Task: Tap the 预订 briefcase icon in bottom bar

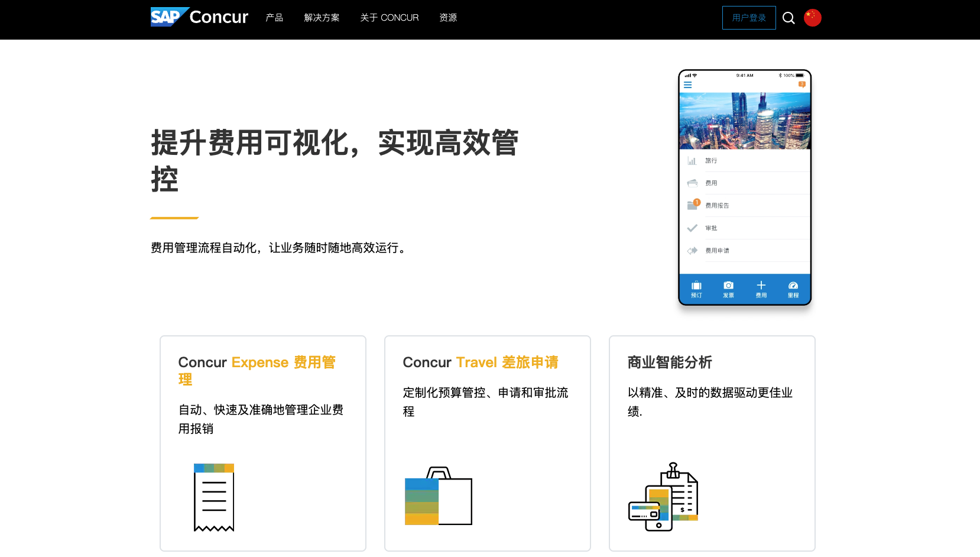Action: pyautogui.click(x=696, y=285)
